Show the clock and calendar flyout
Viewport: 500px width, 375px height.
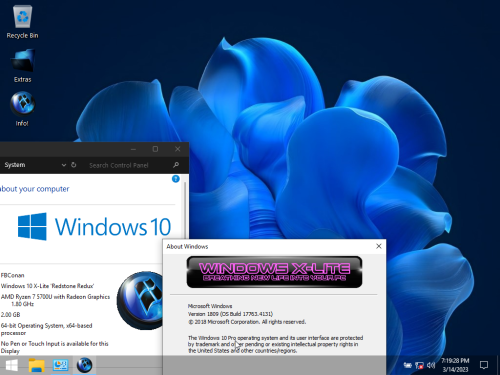[x=455, y=365]
